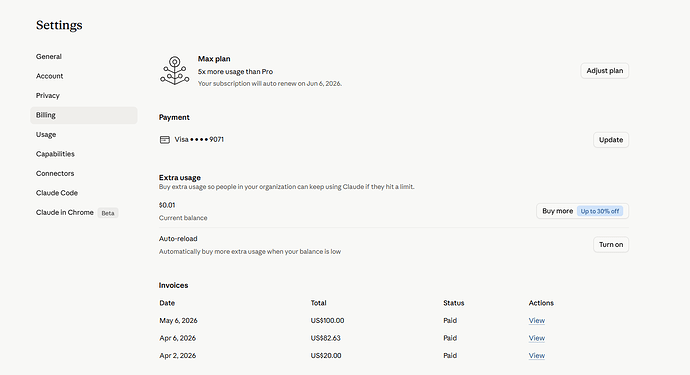Click the auto renew on Jun 6, 2026 notice
The width and height of the screenshot is (690, 375).
click(270, 84)
